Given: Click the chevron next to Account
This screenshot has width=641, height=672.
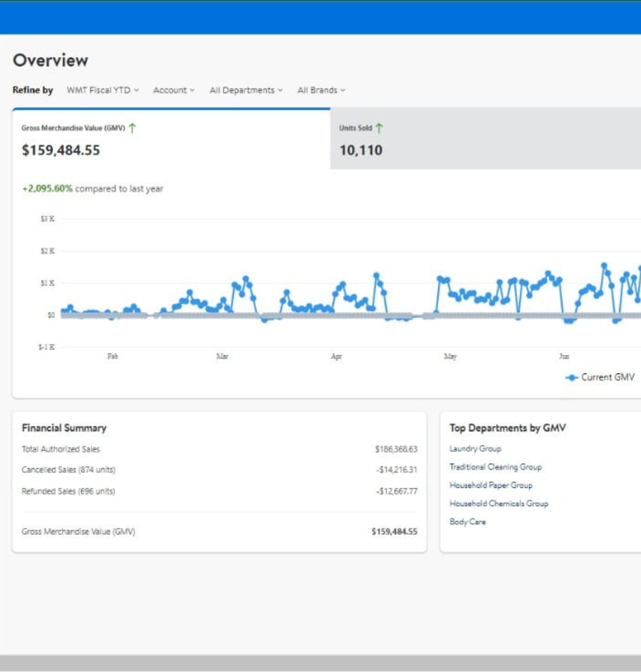Looking at the screenshot, I should coord(192,91).
